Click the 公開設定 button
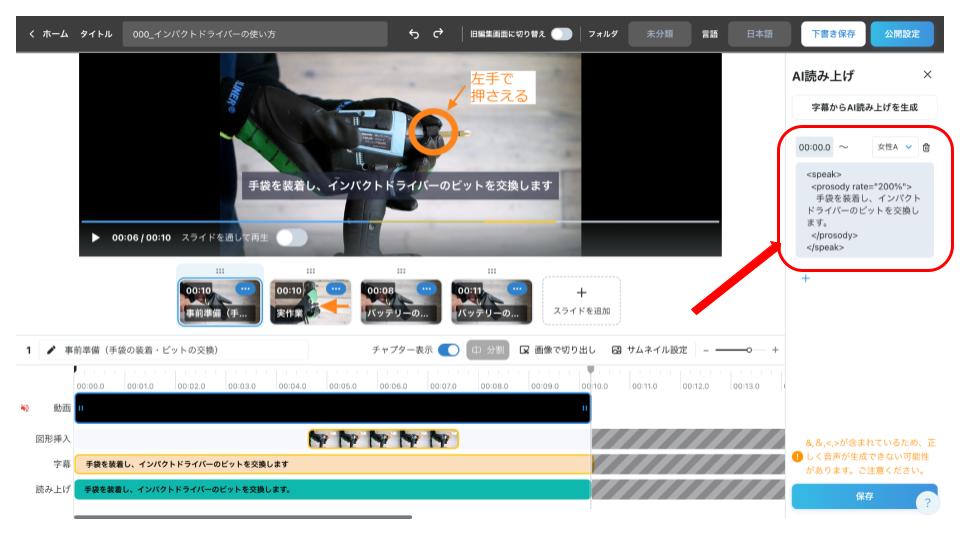The width and height of the screenshot is (960, 540). point(902,34)
